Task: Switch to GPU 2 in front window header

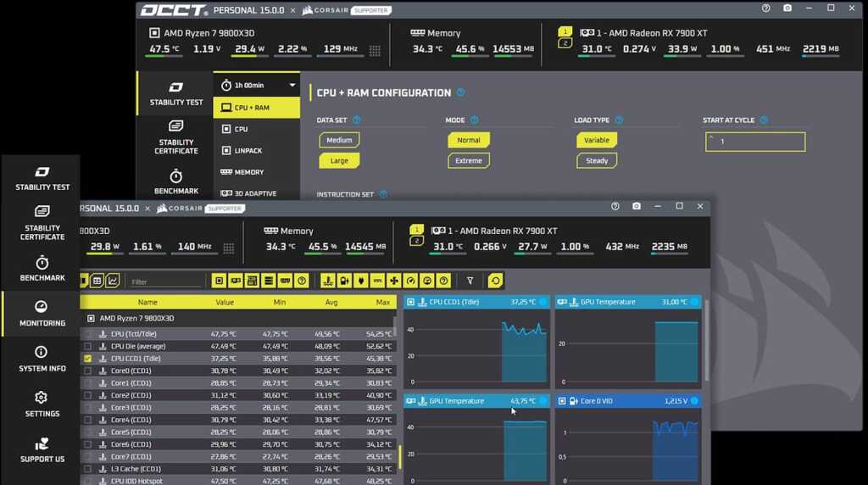Action: pos(416,241)
